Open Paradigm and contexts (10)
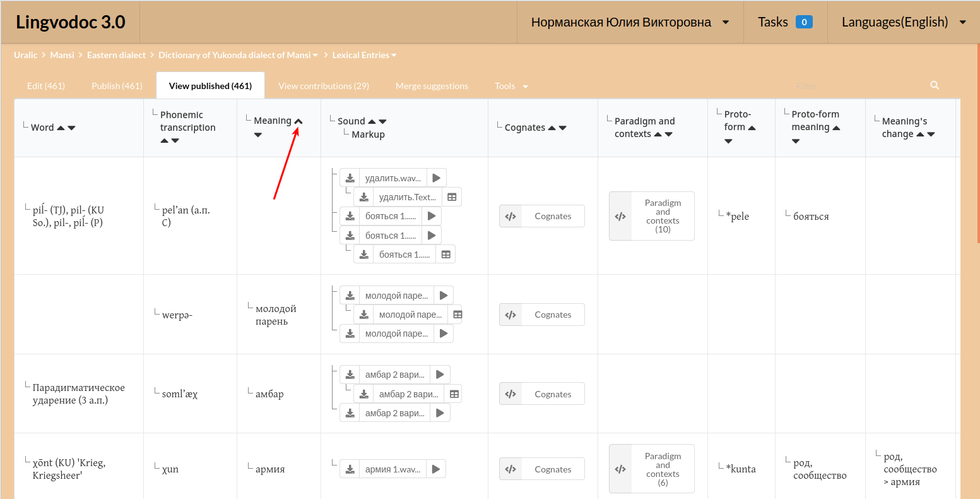This screenshot has width=980, height=499. click(651, 216)
